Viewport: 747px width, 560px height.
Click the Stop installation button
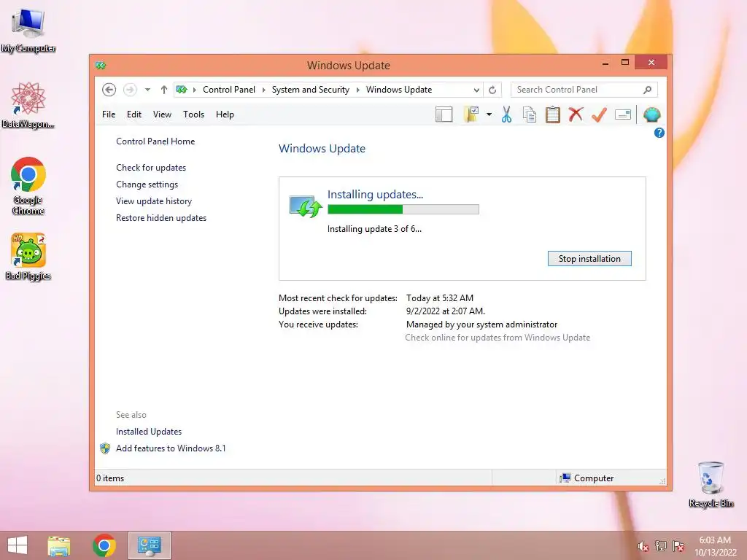click(589, 259)
